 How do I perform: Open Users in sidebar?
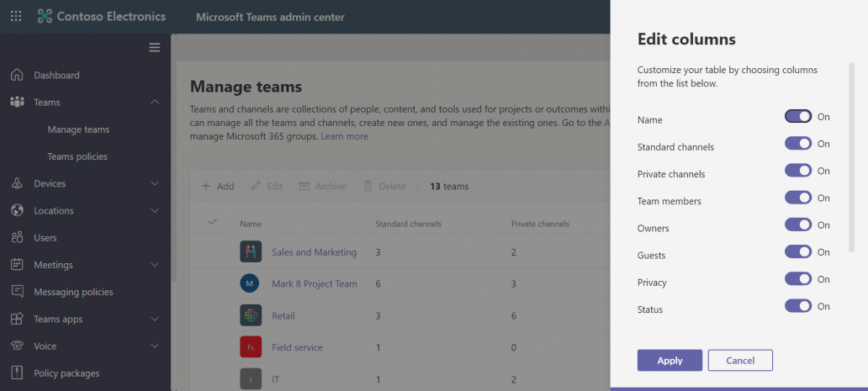[x=45, y=237]
